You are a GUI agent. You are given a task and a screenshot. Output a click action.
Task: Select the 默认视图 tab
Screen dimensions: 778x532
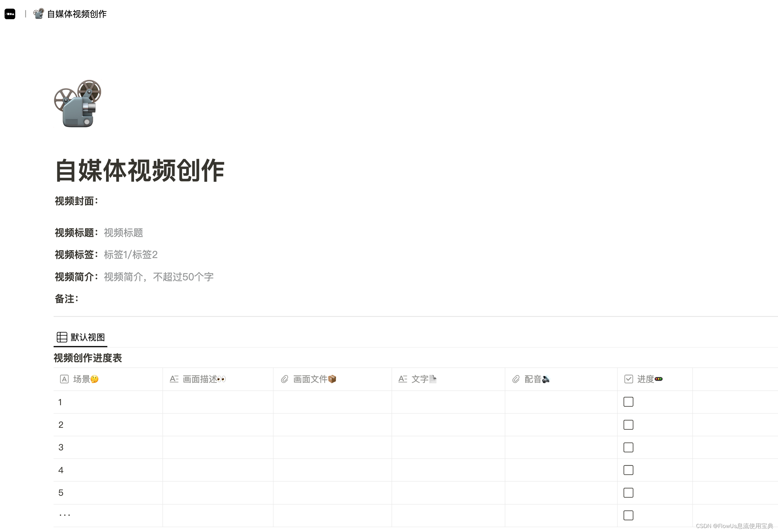[87, 337]
